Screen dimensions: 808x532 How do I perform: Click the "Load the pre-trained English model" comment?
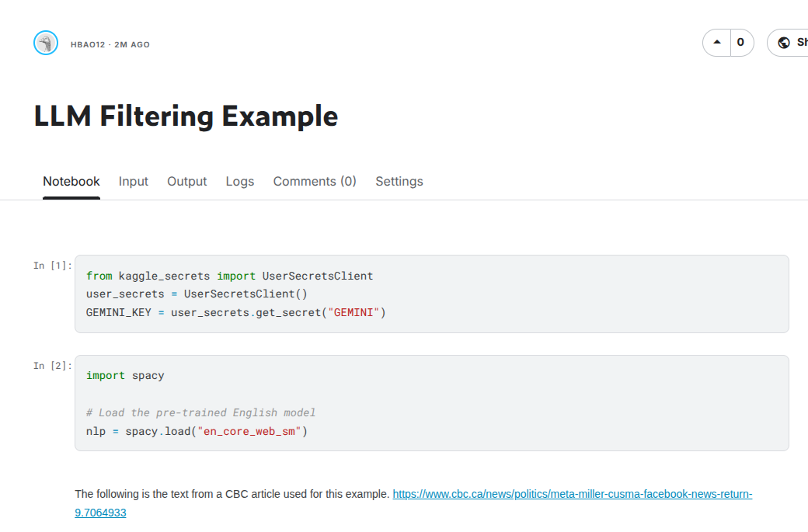[x=201, y=412]
